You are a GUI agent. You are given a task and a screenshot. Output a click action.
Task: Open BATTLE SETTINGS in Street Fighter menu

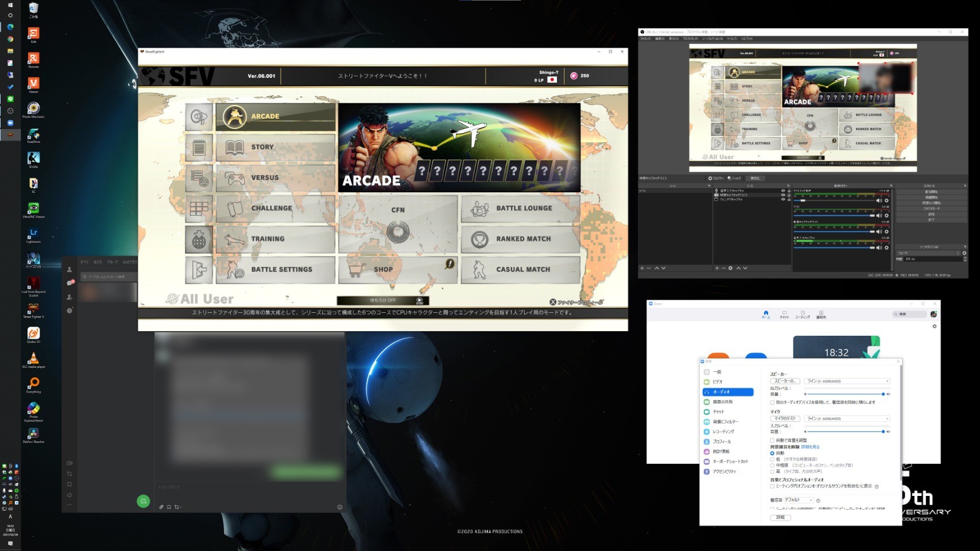pos(276,269)
